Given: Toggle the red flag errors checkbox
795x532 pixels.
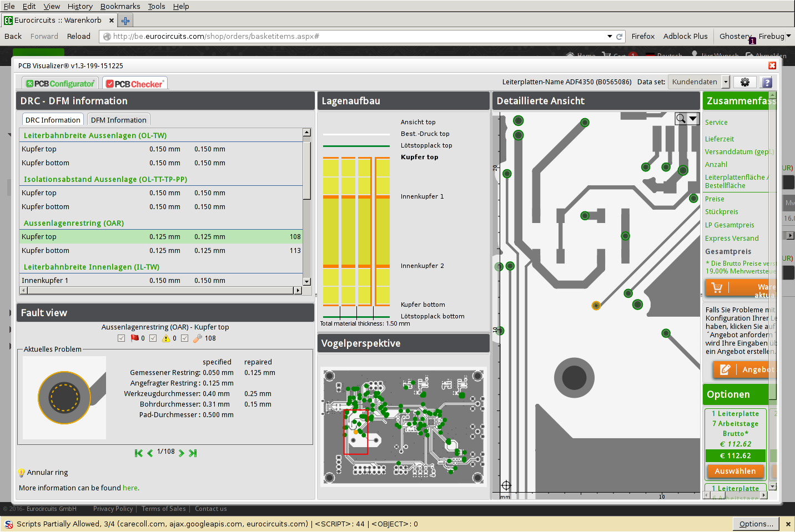Looking at the screenshot, I should tap(122, 338).
